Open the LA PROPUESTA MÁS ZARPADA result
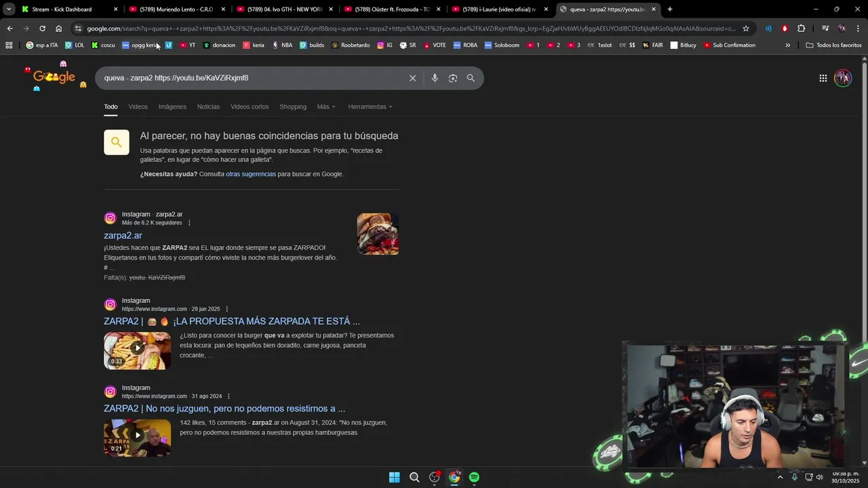Viewport: 868px width, 488px height. point(232,321)
